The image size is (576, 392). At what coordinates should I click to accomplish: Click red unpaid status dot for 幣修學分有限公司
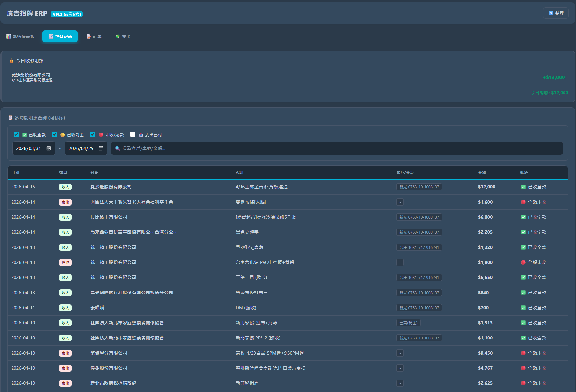pos(523,353)
